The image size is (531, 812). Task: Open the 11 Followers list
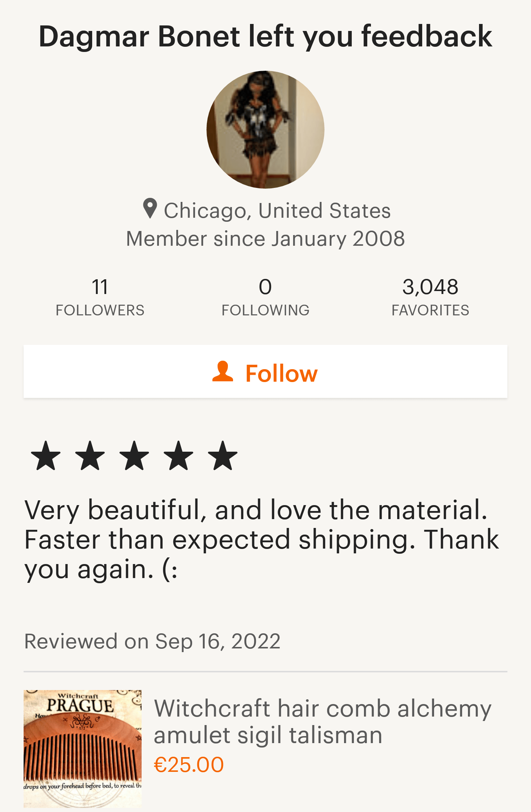click(x=100, y=297)
